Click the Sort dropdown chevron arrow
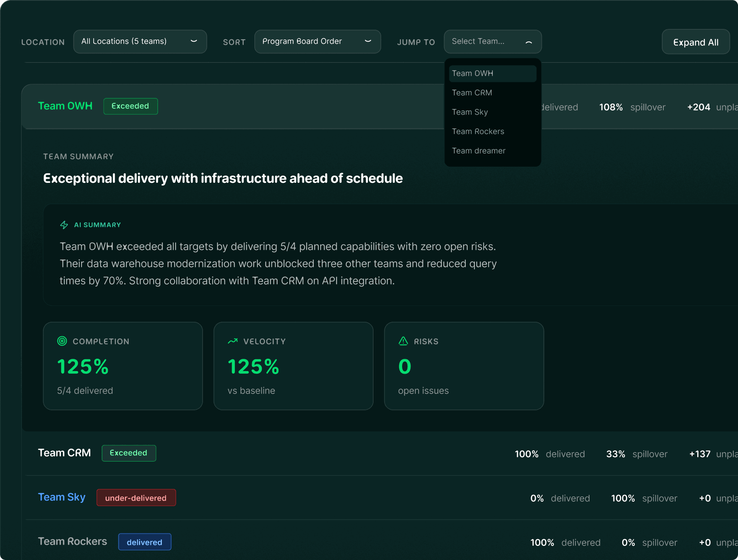The image size is (738, 560). [368, 41]
